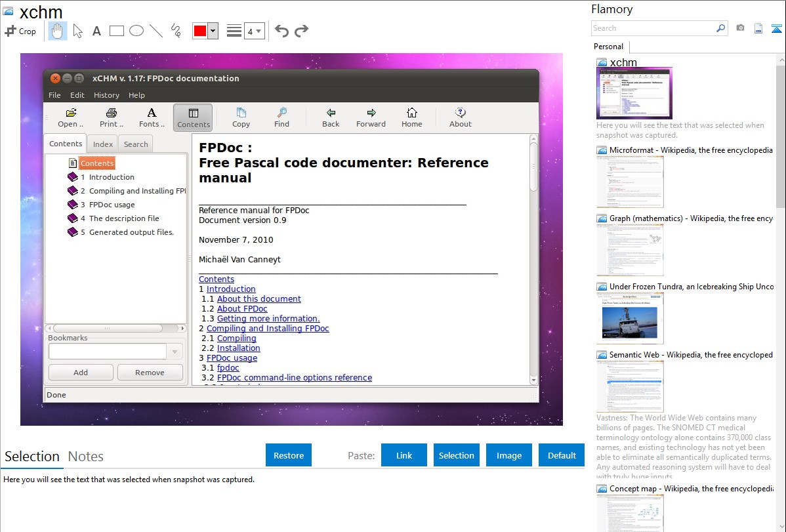
Task: Open the xchm snapshot thumbnail
Action: click(x=634, y=93)
